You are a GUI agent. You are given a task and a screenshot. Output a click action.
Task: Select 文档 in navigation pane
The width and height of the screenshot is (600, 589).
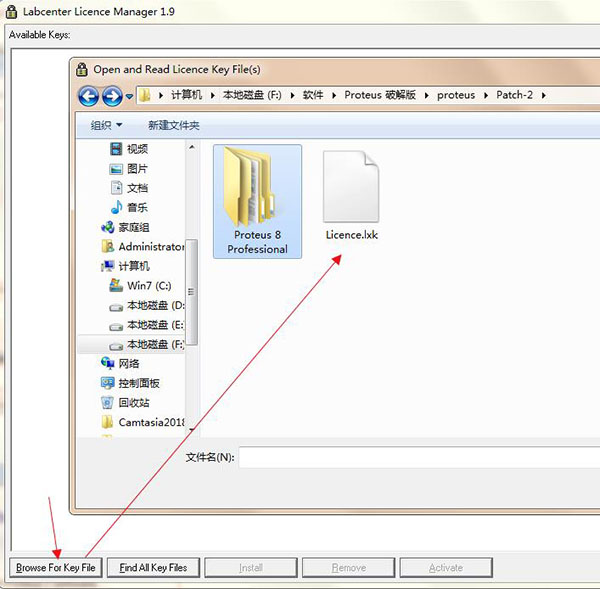click(x=129, y=188)
